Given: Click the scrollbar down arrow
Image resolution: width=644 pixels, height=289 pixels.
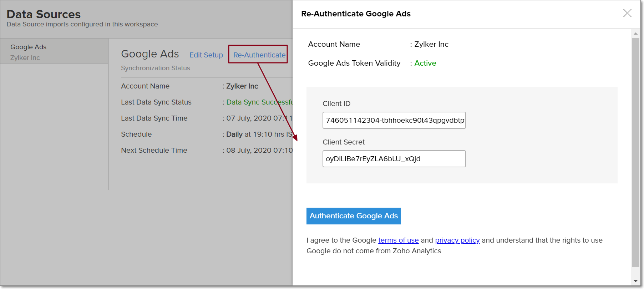Looking at the screenshot, I should [635, 281].
